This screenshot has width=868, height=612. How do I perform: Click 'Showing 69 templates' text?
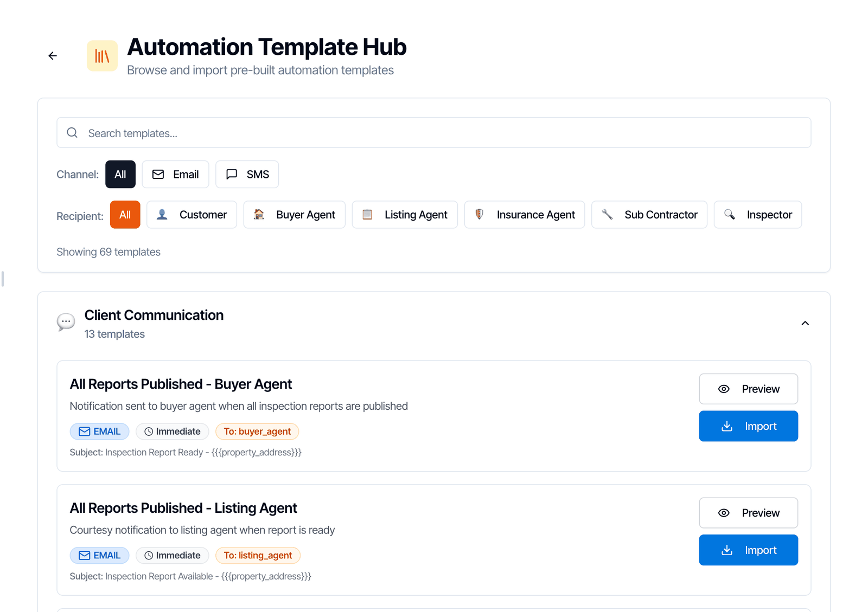pos(108,252)
